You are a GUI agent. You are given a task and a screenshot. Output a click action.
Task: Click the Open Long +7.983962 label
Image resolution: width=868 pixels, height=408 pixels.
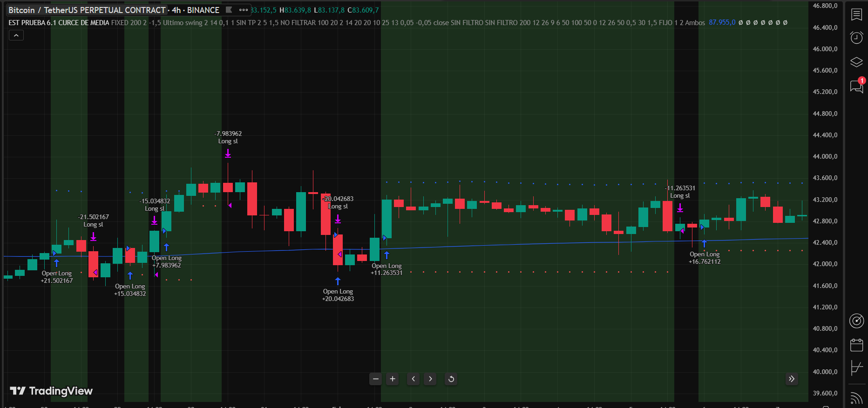[x=167, y=261]
